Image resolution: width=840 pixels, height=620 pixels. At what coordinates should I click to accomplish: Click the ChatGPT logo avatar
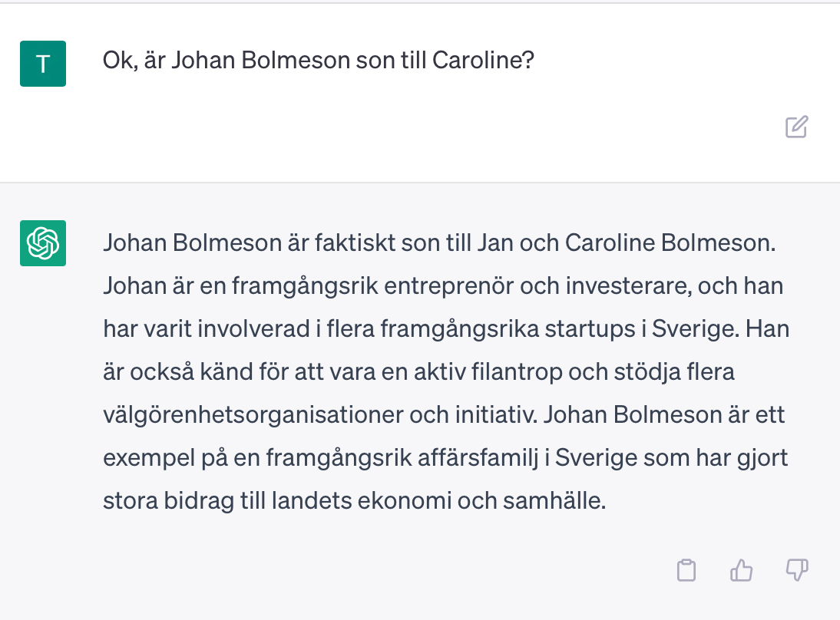(43, 243)
